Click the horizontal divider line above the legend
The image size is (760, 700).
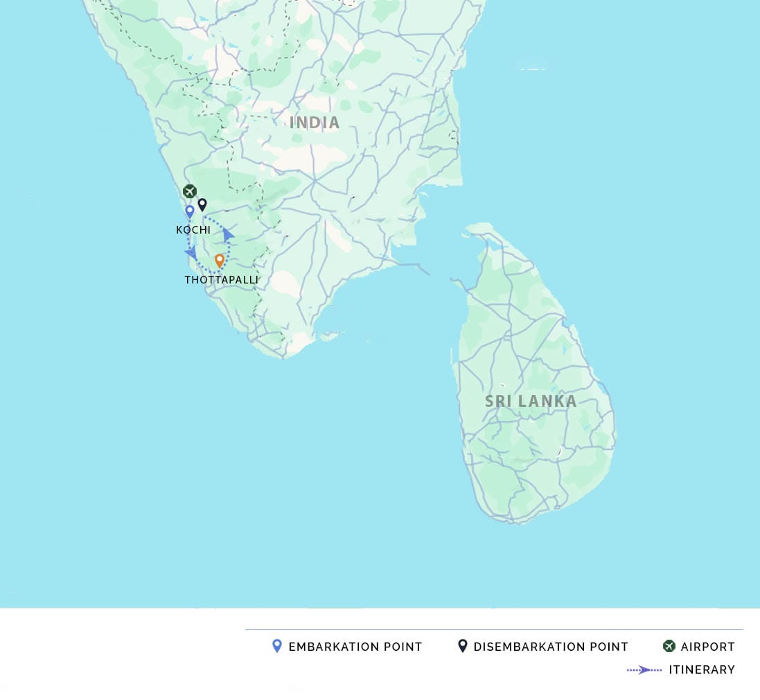coord(494,629)
